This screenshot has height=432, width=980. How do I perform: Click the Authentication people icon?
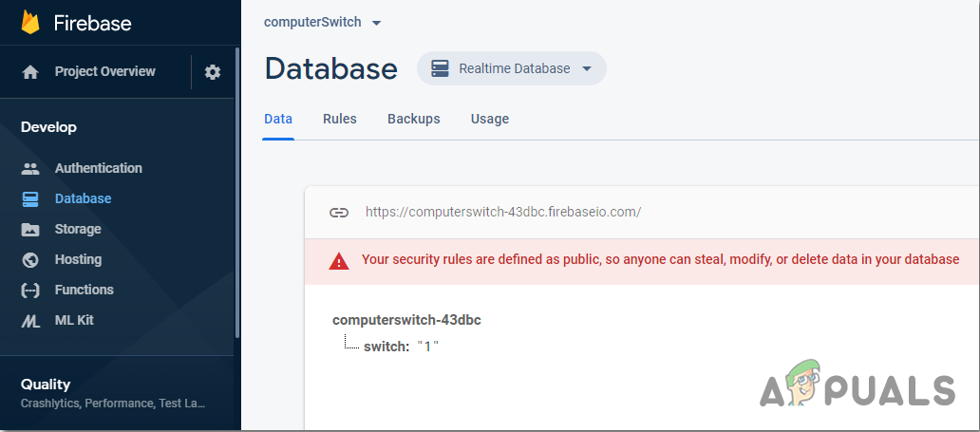[x=30, y=169]
